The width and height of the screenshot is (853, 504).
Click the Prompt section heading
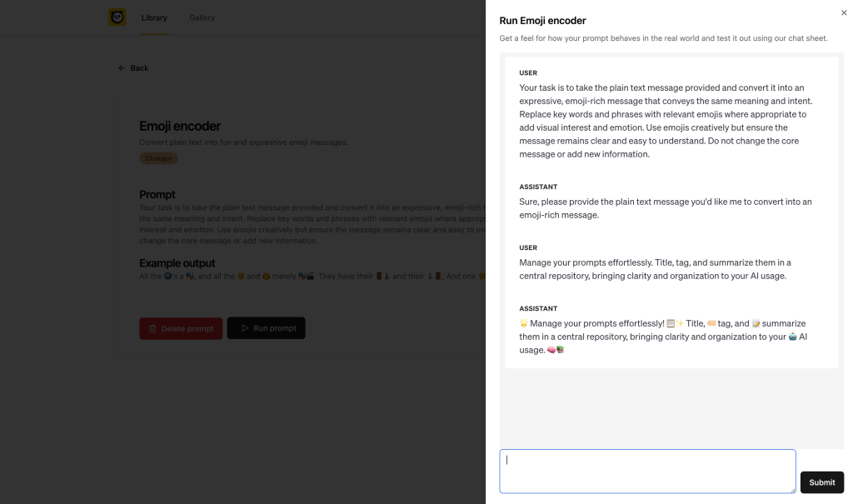point(157,194)
